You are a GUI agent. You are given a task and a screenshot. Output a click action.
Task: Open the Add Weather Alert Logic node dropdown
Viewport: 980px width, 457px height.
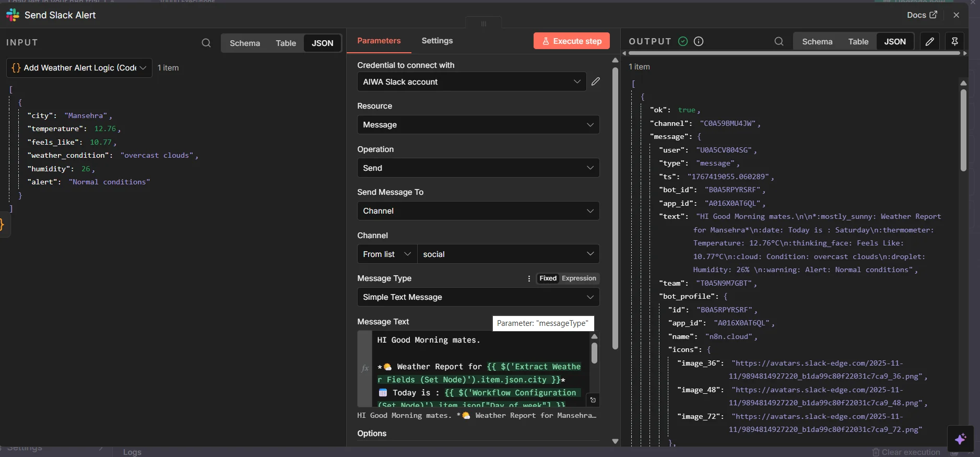click(79, 68)
